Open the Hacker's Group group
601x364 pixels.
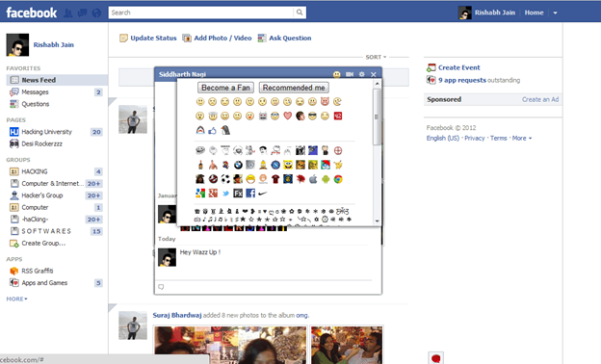[x=42, y=195]
